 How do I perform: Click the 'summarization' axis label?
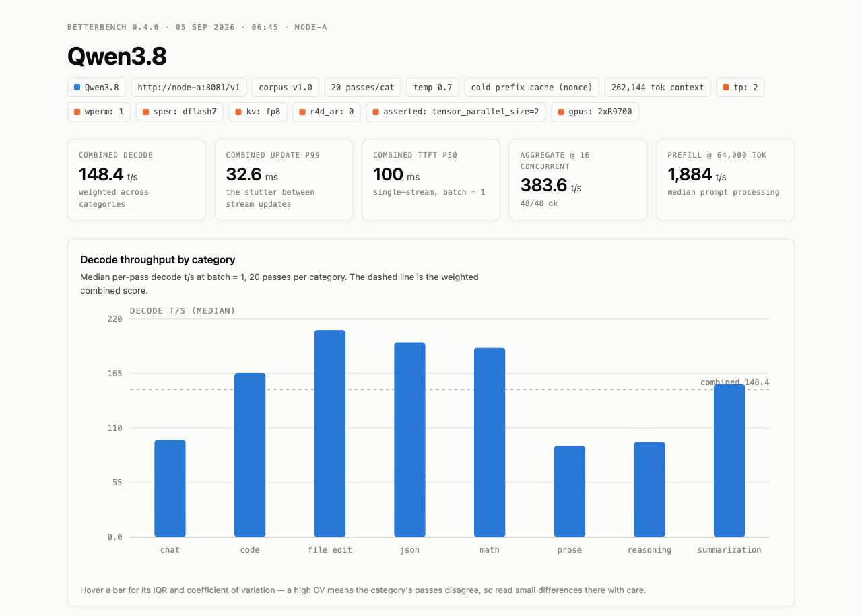729,550
